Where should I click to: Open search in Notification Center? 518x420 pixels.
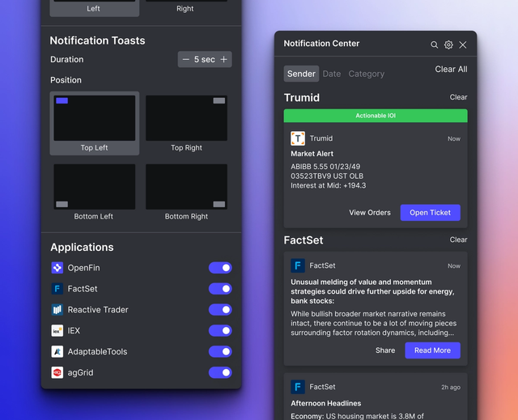click(434, 45)
